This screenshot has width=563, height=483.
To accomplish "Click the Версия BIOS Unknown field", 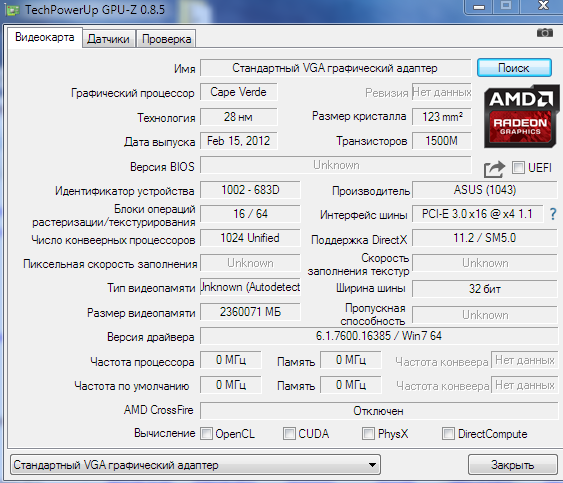I will 335,165.
